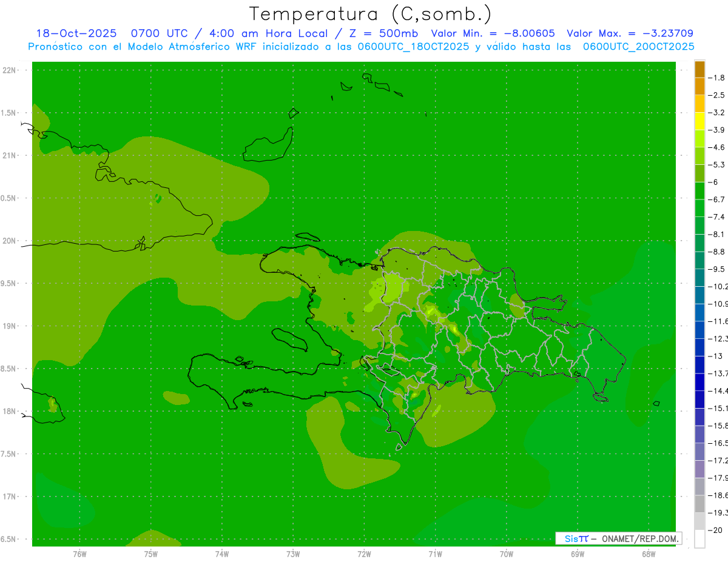
Task: Click the "72W" longitude axis label
Action: click(364, 554)
